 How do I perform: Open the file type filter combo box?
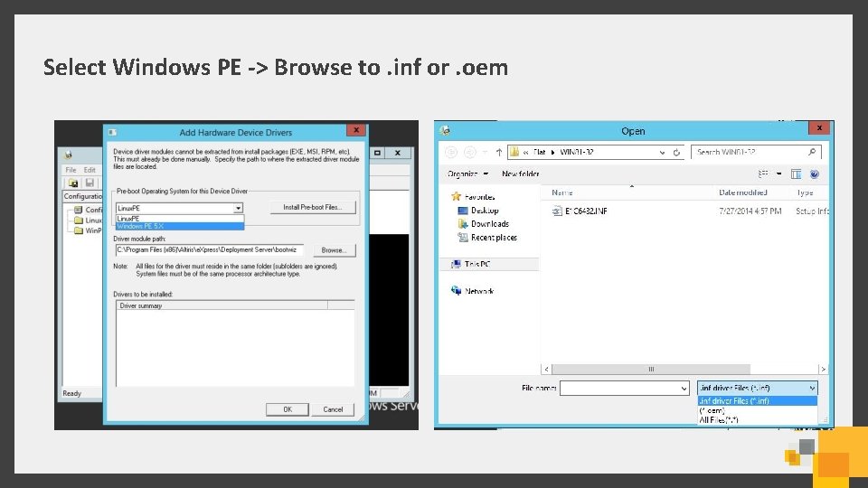click(757, 389)
